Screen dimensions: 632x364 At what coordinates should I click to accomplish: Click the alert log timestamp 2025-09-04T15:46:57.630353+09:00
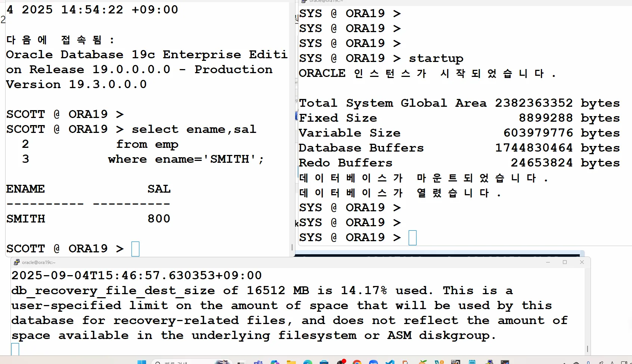136,276
